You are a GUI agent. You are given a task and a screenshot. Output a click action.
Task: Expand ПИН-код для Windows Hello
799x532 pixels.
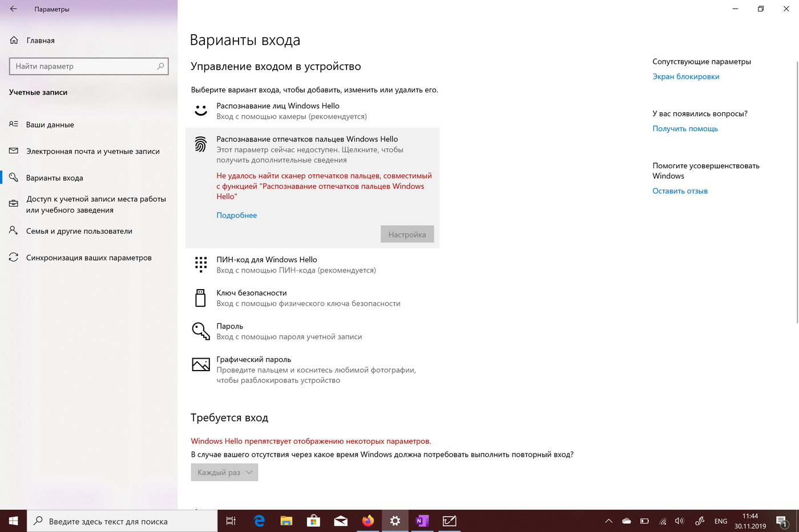pos(312,265)
